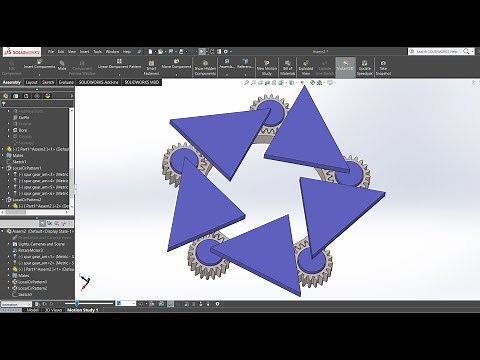Toggle Instant3D button

point(345,67)
